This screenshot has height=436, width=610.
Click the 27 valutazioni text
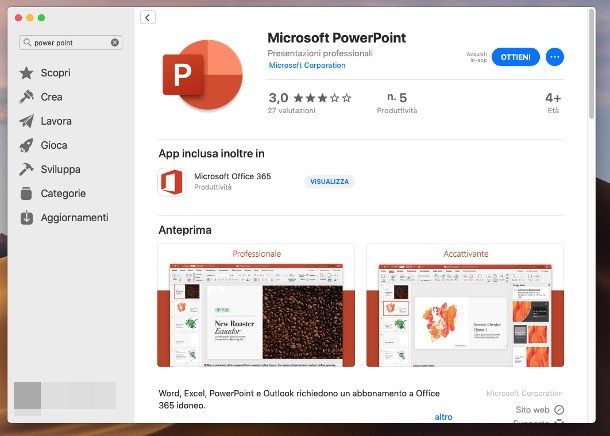point(291,110)
